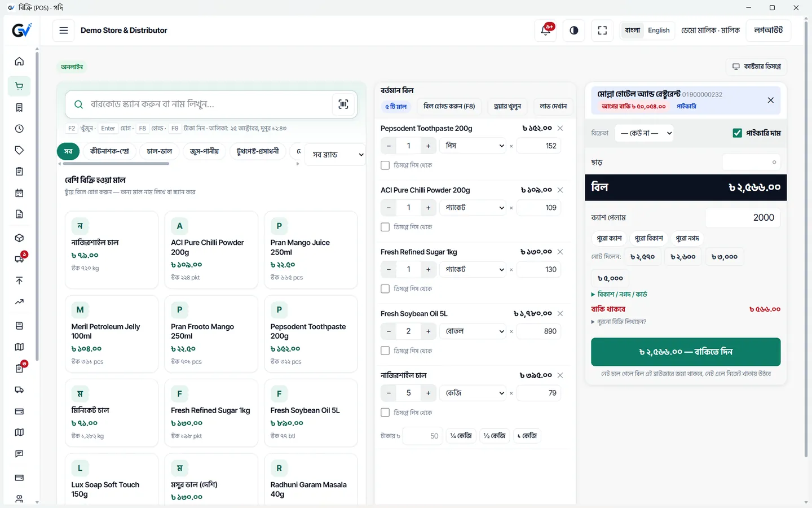Image resolution: width=812 pixels, height=508 pixels.
Task: Open the calendar sidebar icon
Action: coord(19,193)
